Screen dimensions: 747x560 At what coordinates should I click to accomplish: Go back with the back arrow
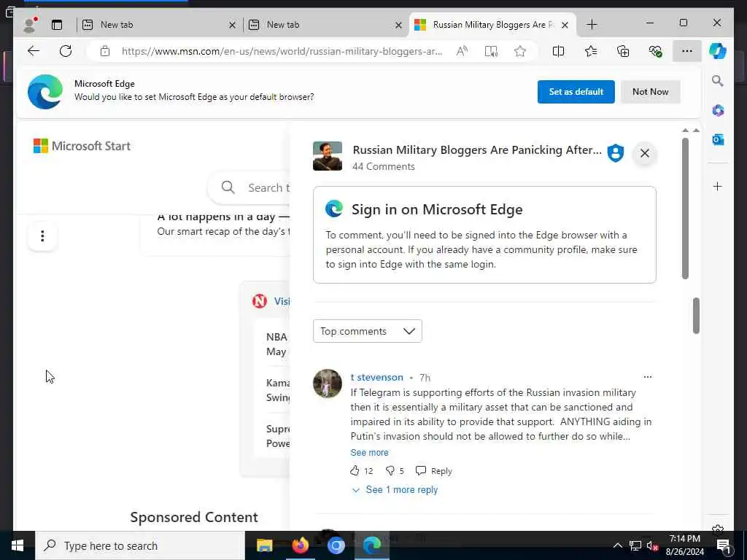pos(34,51)
